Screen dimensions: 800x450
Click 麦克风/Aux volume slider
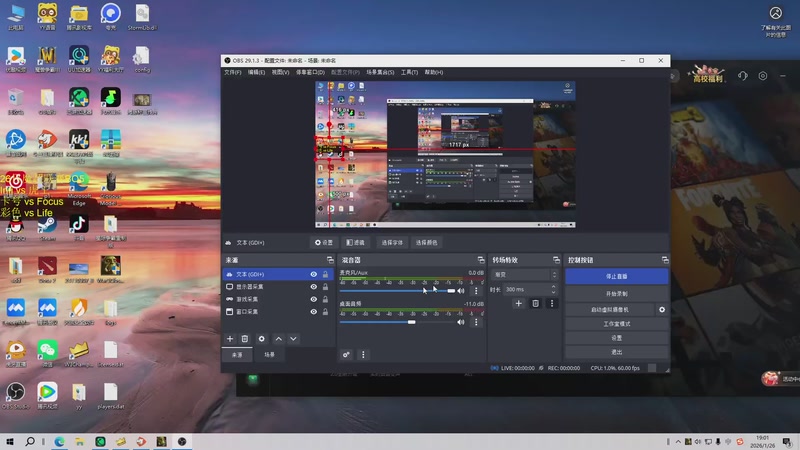[397, 291]
